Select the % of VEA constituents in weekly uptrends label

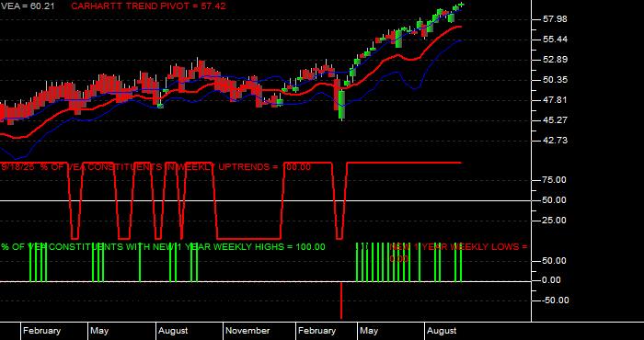click(156, 167)
